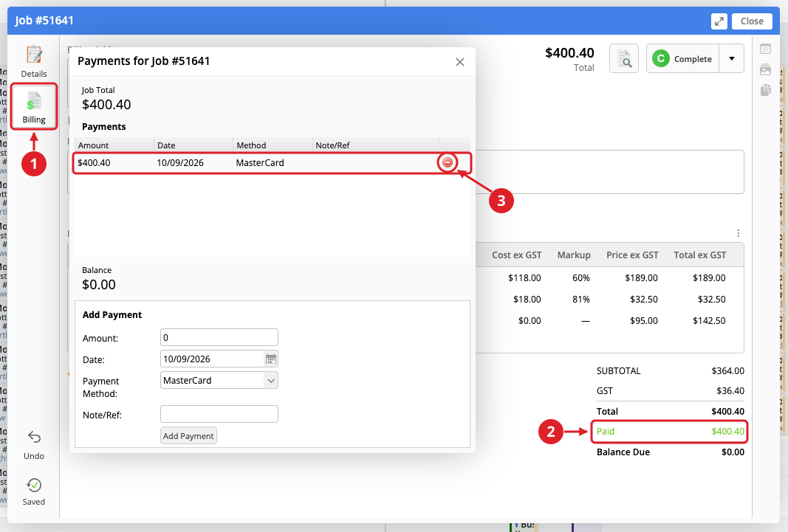Click the payment Date field
The height and width of the screenshot is (532, 788).
point(213,359)
